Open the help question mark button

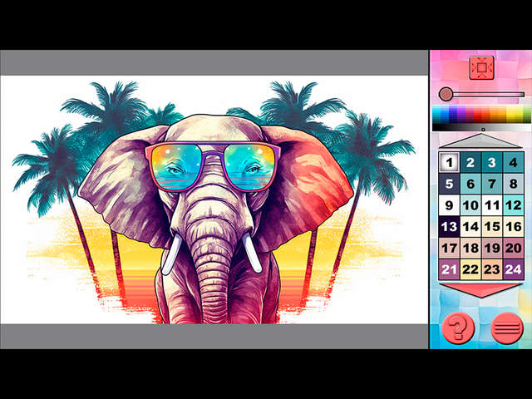(x=457, y=328)
